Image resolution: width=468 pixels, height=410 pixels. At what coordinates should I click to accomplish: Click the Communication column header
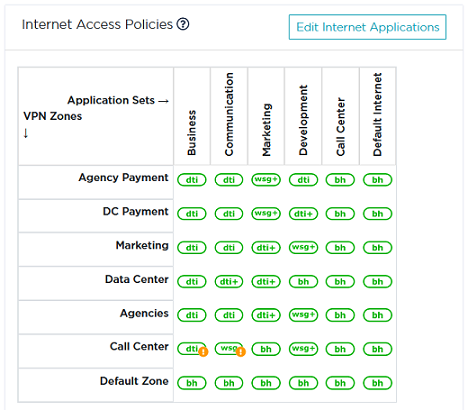pyautogui.click(x=229, y=114)
